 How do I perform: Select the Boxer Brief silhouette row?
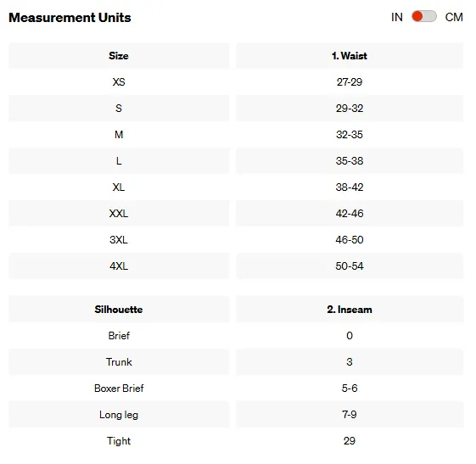[x=236, y=389]
